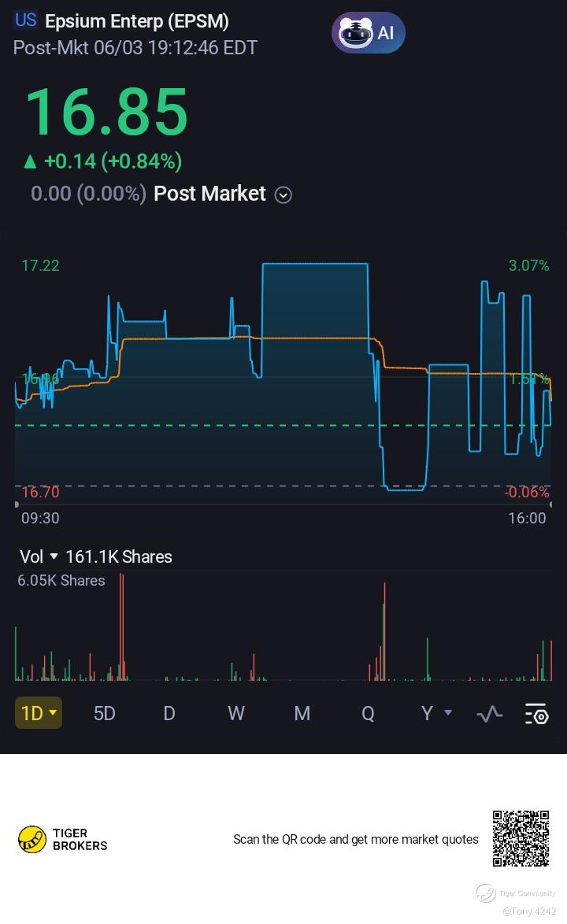Open the chart settings list icon

[536, 714]
